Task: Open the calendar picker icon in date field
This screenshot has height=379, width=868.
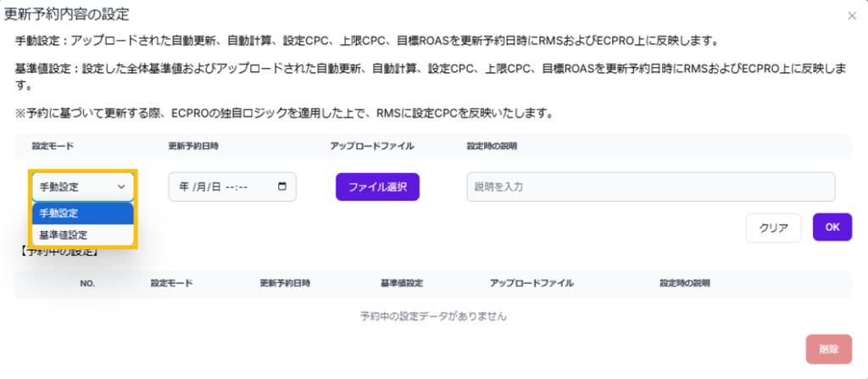Action: 282,187
